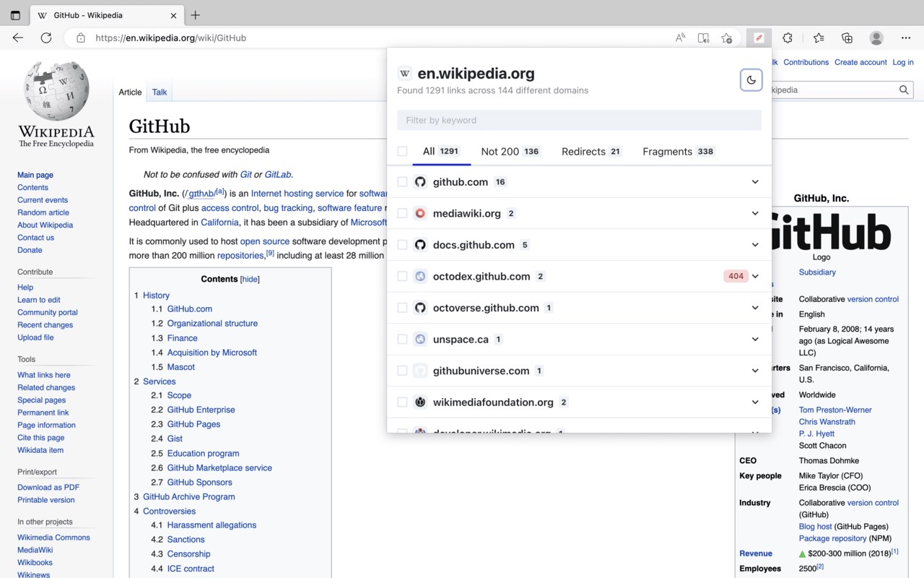The width and height of the screenshot is (924, 578).
Task: Open browser extensions puzzle icon
Action: (788, 38)
